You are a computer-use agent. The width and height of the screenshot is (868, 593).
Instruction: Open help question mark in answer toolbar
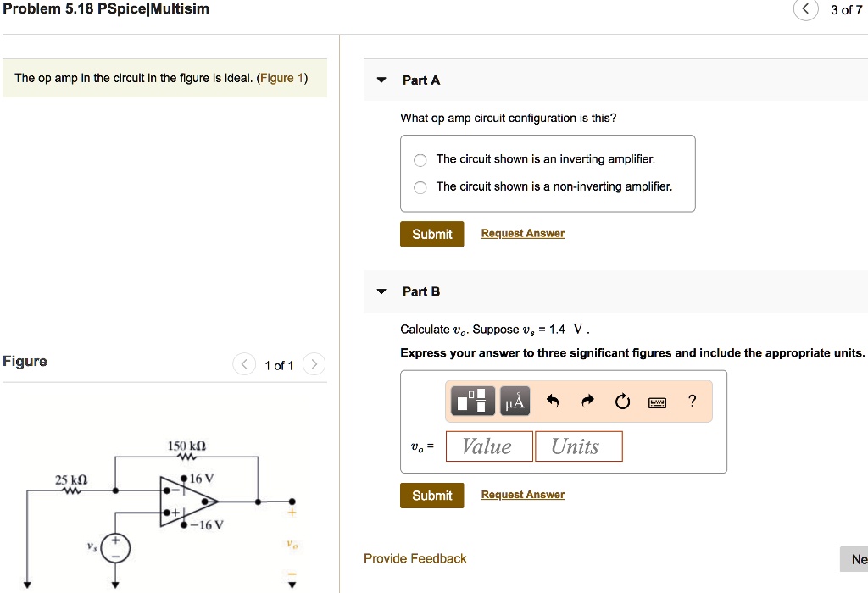coord(692,401)
